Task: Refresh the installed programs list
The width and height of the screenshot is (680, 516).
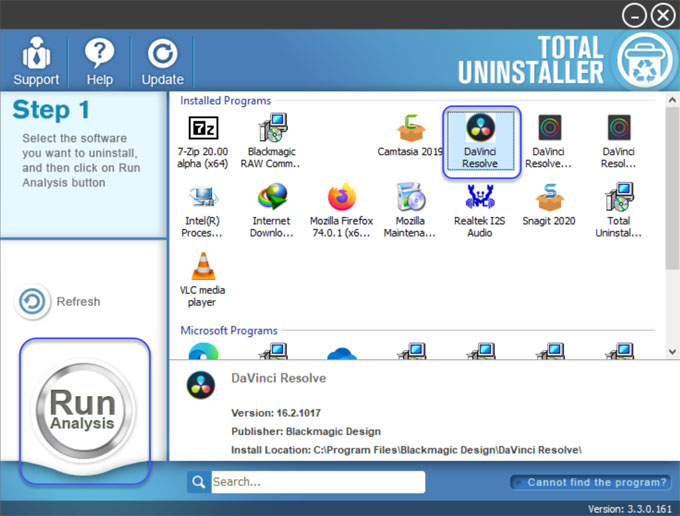Action: click(x=59, y=301)
